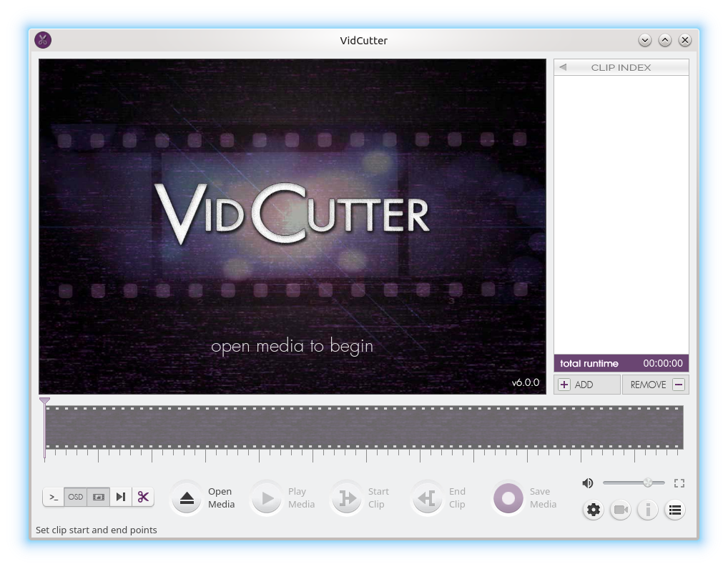Click the filmstrip timeline bar

click(x=364, y=427)
